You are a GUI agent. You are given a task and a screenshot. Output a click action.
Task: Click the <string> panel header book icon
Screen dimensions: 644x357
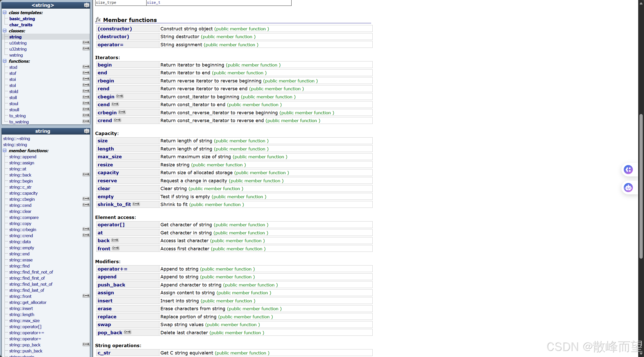tap(86, 5)
